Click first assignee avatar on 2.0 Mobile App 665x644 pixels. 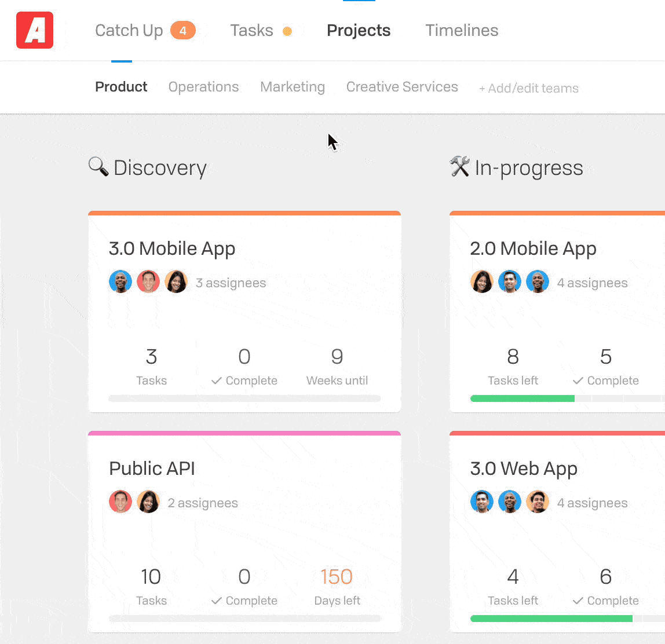click(482, 281)
